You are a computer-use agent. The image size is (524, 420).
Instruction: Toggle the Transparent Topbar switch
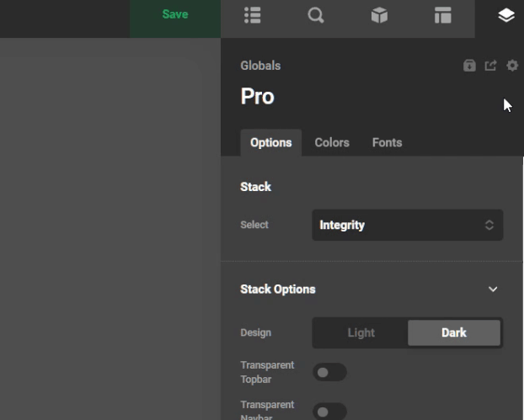(329, 372)
